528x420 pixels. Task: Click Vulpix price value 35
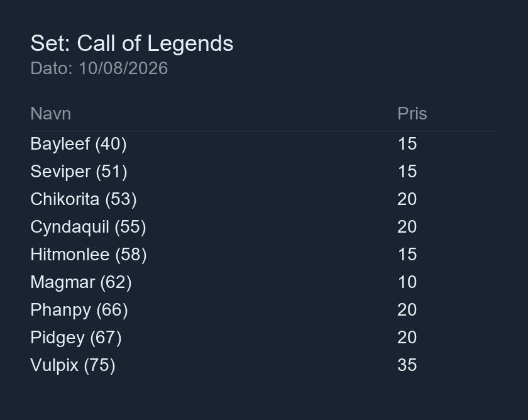(407, 365)
